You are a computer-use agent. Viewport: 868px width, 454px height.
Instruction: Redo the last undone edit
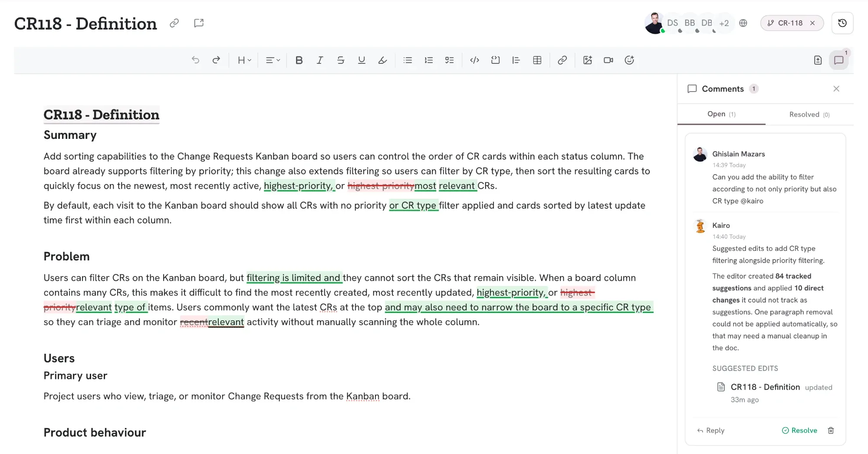[216, 60]
